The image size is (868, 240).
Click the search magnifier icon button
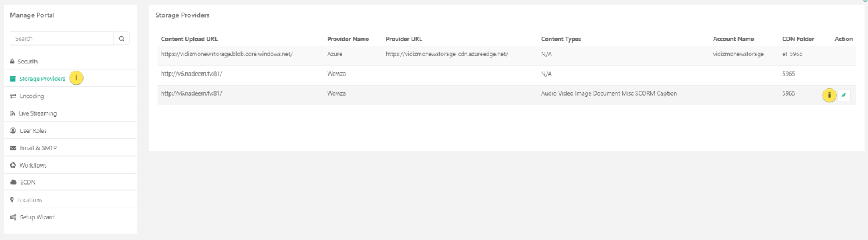[121, 38]
